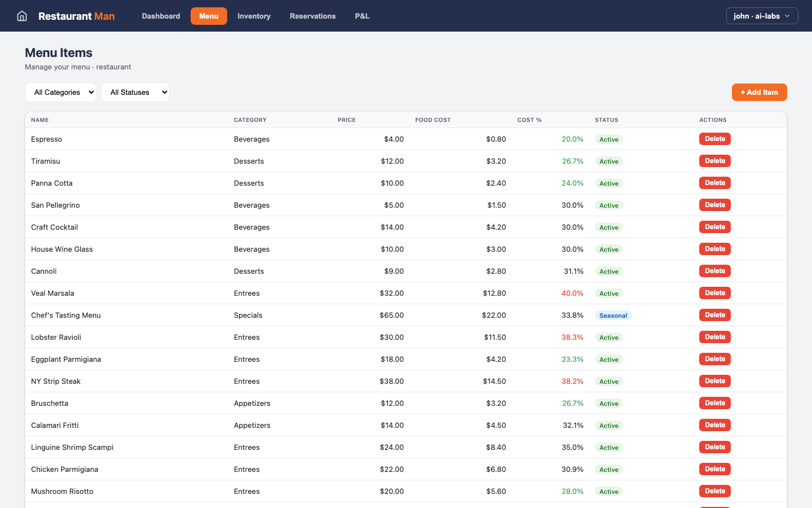
Task: Switch to the Inventory section
Action: tap(254, 16)
